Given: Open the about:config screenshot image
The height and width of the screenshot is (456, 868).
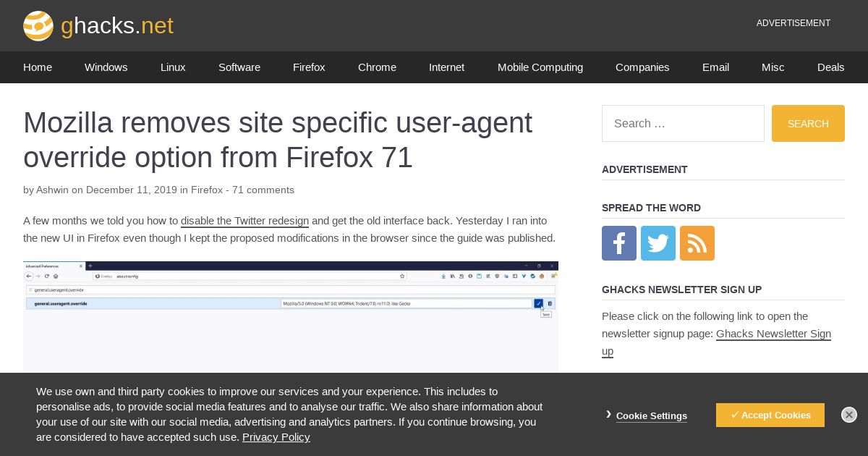Looking at the screenshot, I should (x=291, y=317).
